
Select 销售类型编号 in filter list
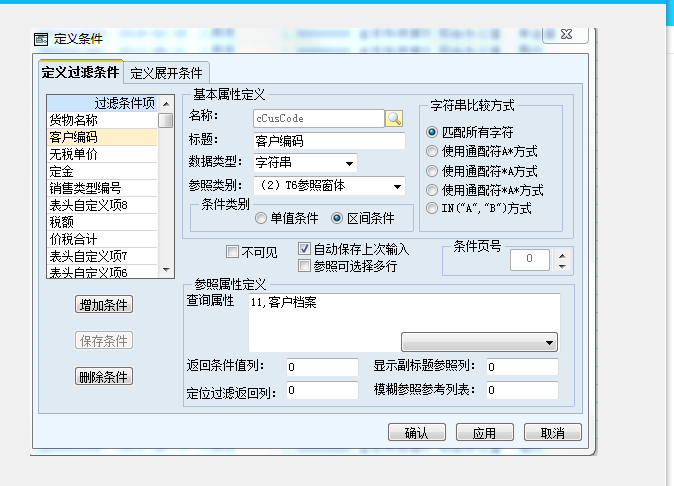(x=102, y=188)
